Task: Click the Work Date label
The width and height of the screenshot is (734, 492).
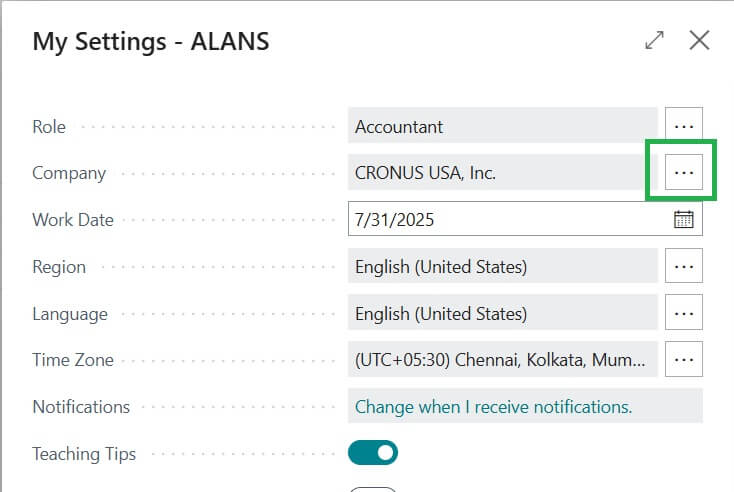Action: point(73,220)
